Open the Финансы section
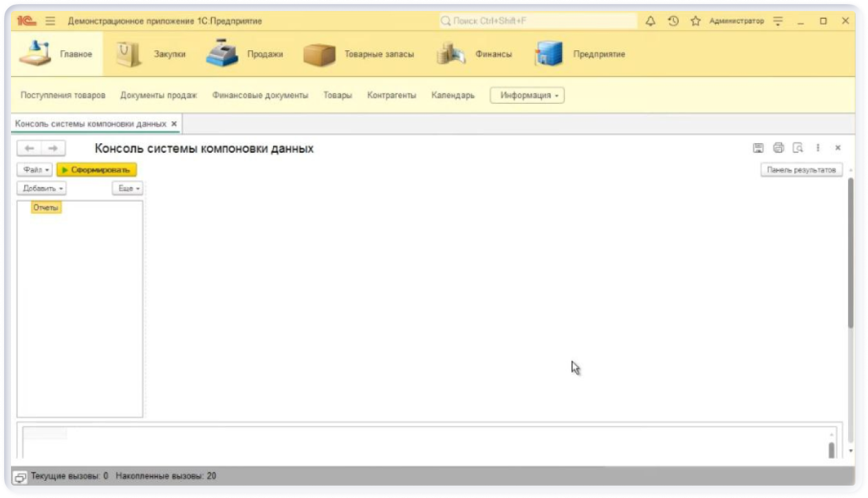 pos(475,54)
